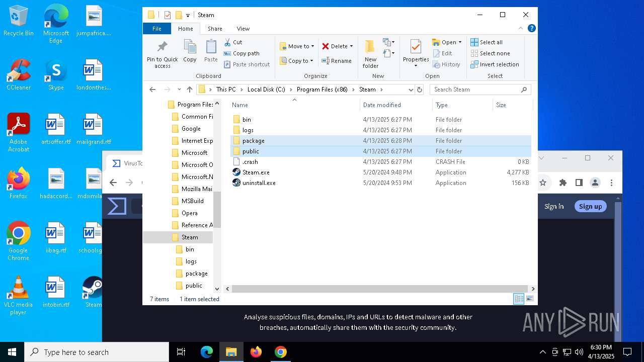Screen dimensions: 644x362
Task: Click Pin to Quick access icon
Action: click(162, 54)
